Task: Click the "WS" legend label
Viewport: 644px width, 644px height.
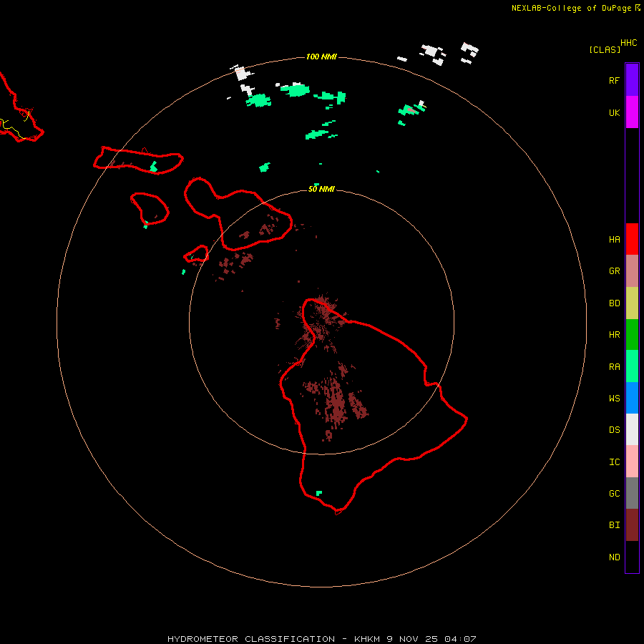Action: 614,399
